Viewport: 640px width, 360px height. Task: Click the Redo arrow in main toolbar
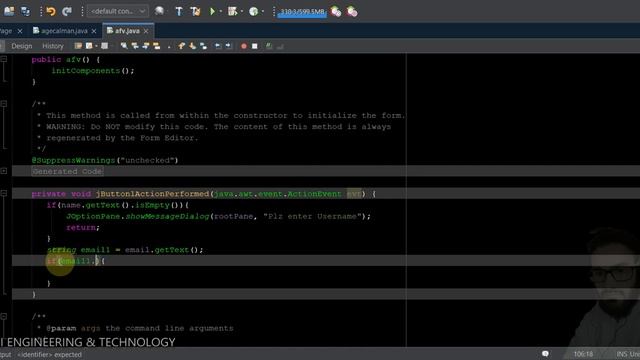67,11
